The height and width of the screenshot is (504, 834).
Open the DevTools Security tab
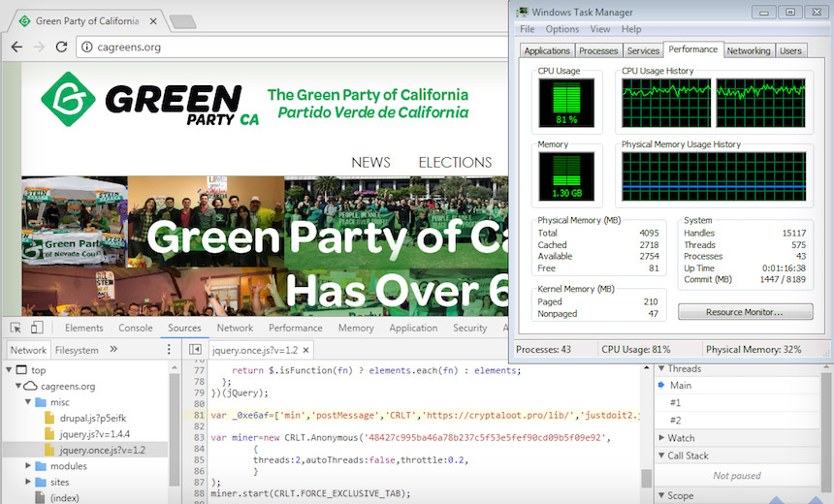point(469,328)
